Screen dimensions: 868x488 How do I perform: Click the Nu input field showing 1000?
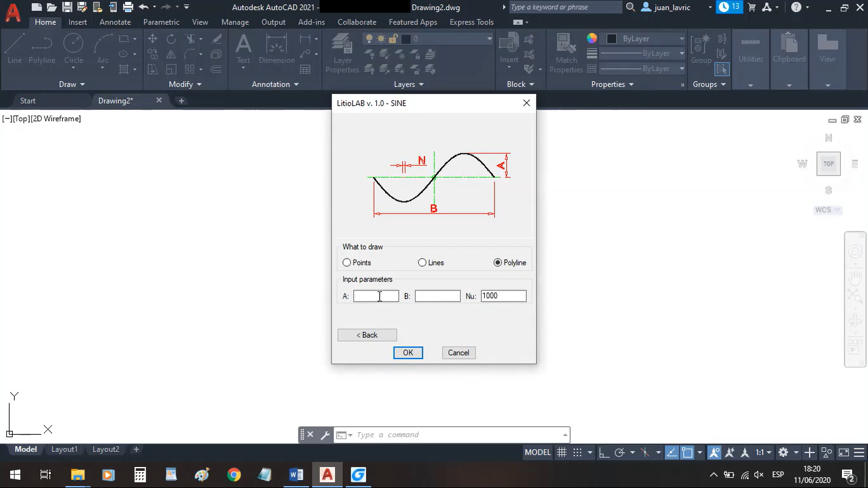504,296
